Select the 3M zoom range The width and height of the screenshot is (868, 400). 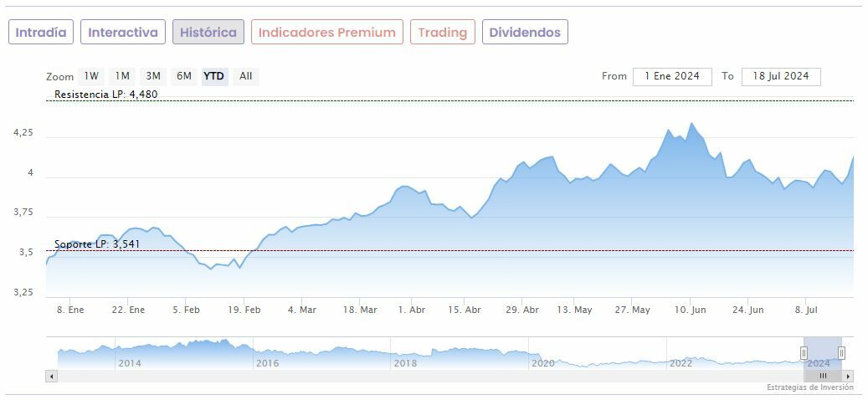pos(152,76)
